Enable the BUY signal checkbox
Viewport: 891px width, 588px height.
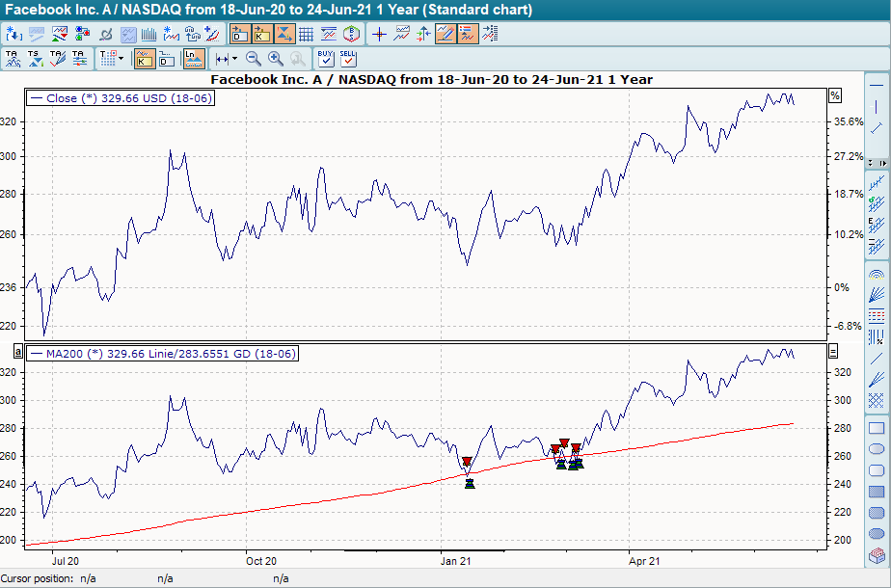328,59
